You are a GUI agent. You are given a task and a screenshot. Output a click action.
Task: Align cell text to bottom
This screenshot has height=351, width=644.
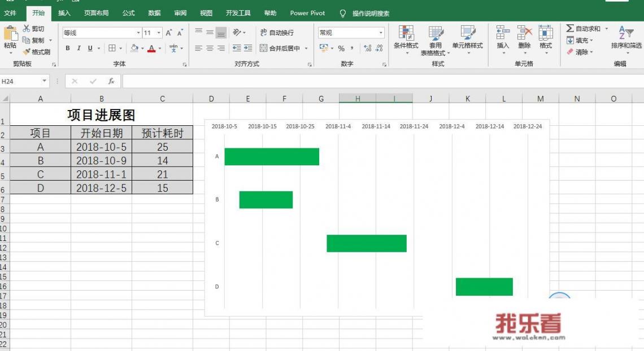coord(221,32)
